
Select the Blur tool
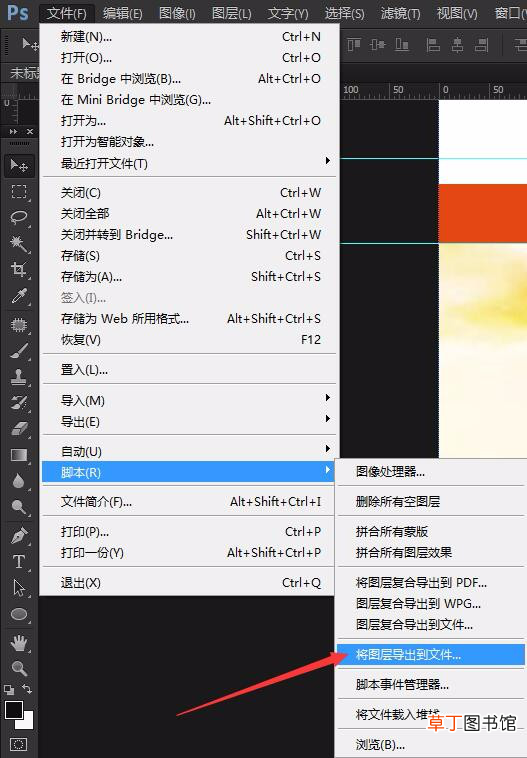[x=19, y=481]
